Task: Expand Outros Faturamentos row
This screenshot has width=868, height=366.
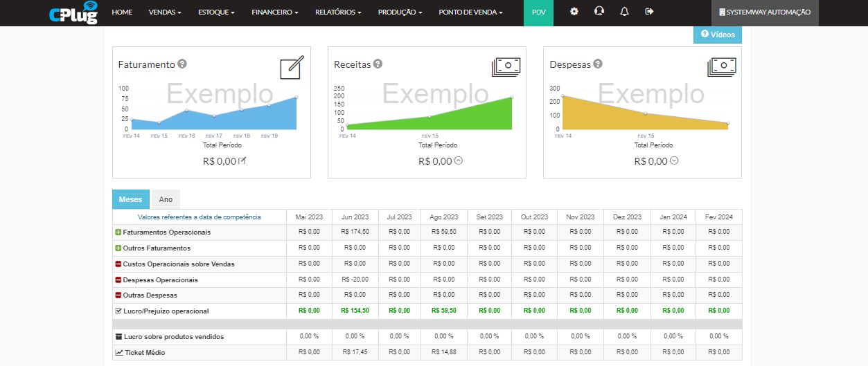Action: coord(118,248)
